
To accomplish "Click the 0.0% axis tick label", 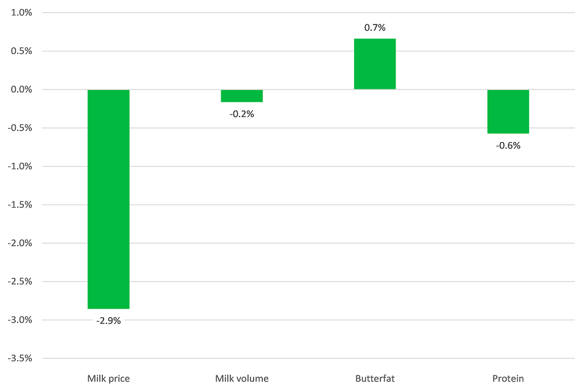I will click(x=22, y=89).
